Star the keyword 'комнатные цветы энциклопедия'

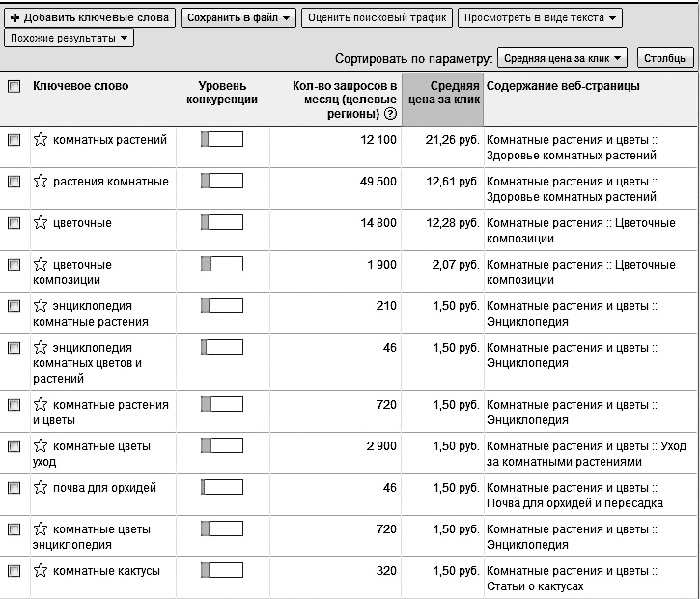tap(41, 529)
